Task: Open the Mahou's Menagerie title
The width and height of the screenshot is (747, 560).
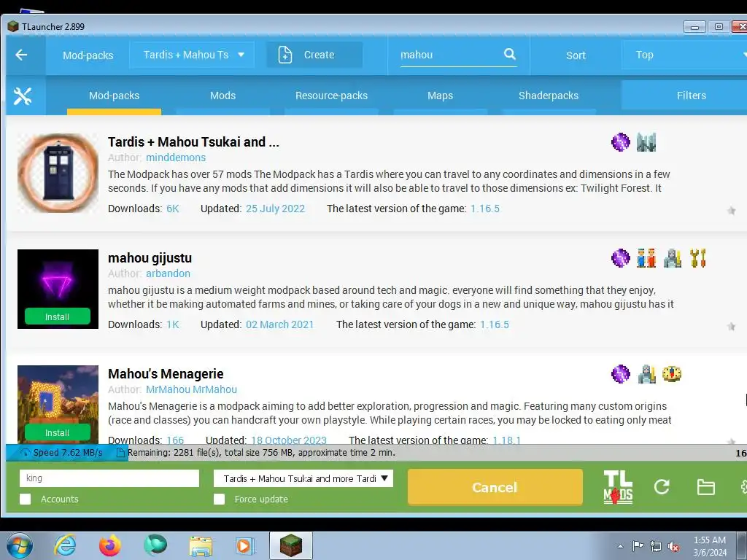Action: pyautogui.click(x=166, y=374)
